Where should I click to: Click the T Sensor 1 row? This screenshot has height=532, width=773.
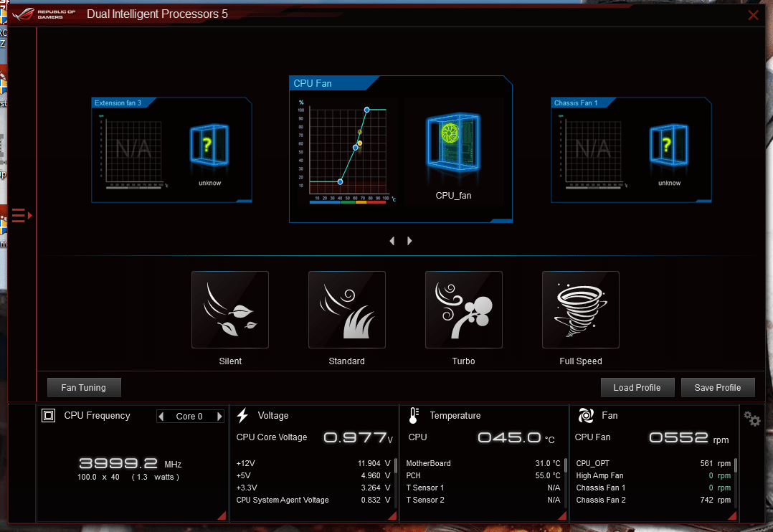(483, 488)
